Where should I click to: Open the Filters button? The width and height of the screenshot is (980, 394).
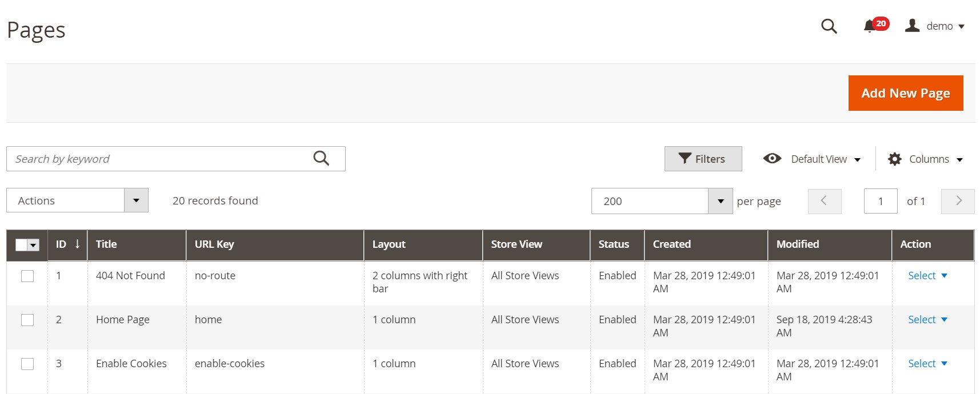point(703,159)
